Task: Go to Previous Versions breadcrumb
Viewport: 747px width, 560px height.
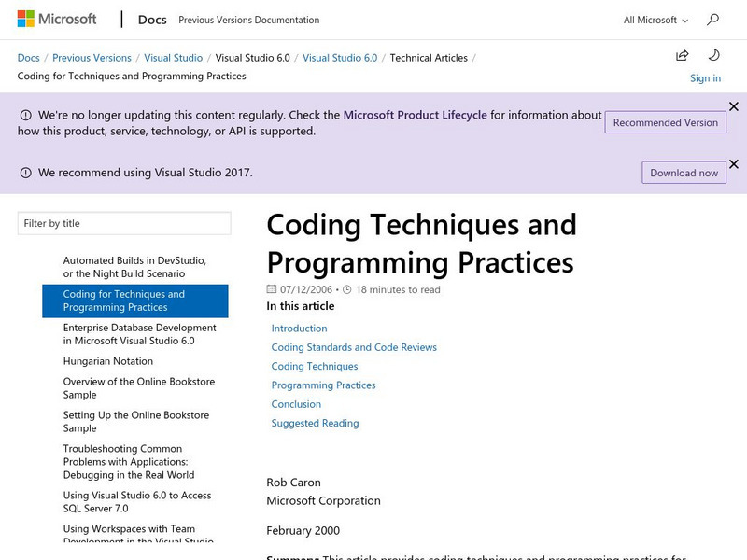Action: coord(92,58)
